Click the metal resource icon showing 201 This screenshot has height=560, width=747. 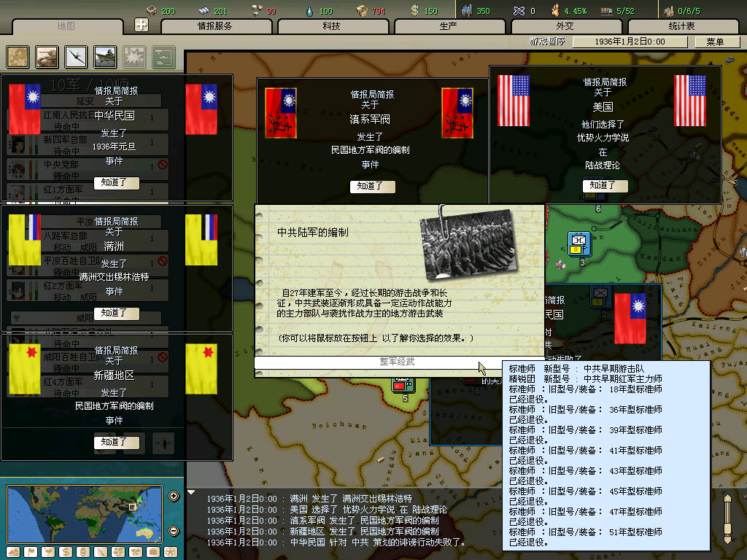tap(204, 10)
